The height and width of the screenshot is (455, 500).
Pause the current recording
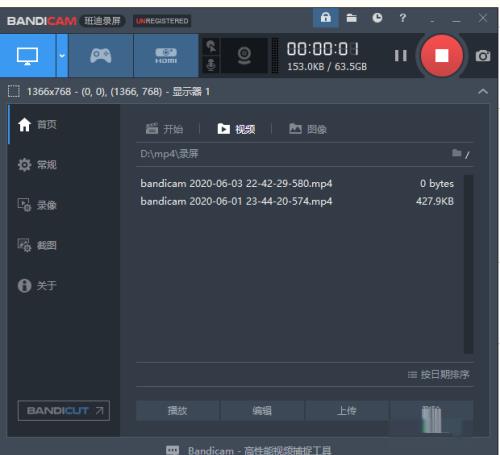click(x=401, y=56)
